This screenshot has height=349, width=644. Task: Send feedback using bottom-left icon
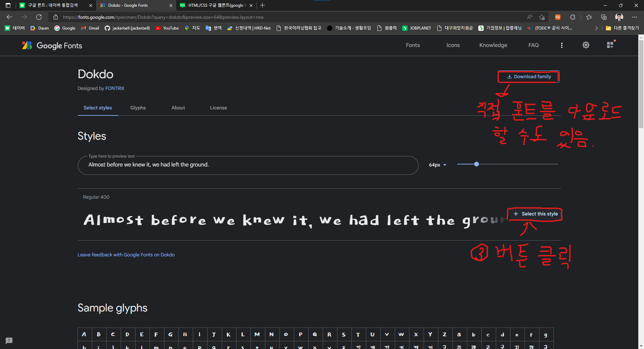[9, 341]
